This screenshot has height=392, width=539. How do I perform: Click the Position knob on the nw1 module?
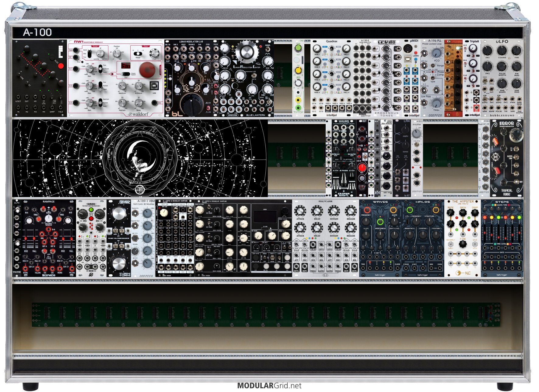click(117, 54)
